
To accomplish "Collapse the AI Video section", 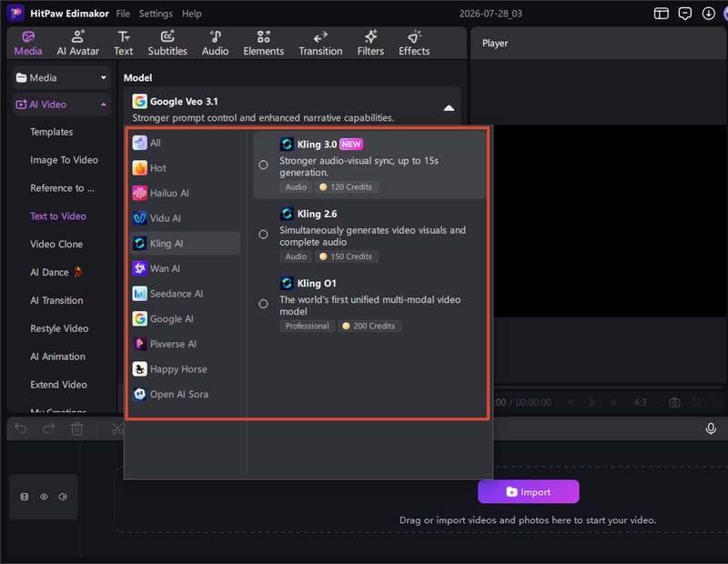I will coord(62,105).
